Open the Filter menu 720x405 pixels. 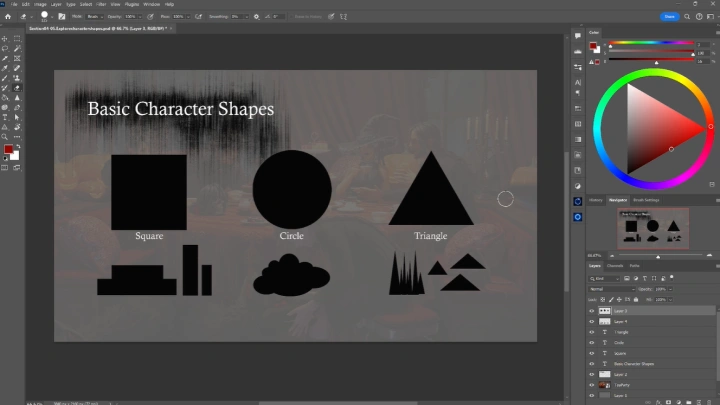101,4
